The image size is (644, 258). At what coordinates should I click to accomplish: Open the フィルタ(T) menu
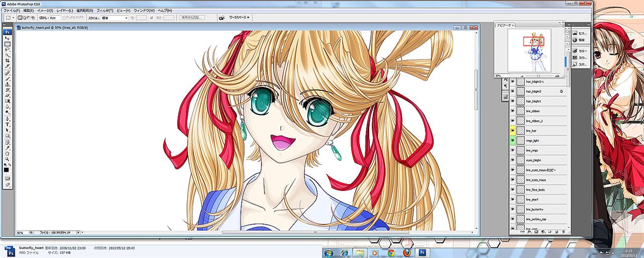point(105,10)
